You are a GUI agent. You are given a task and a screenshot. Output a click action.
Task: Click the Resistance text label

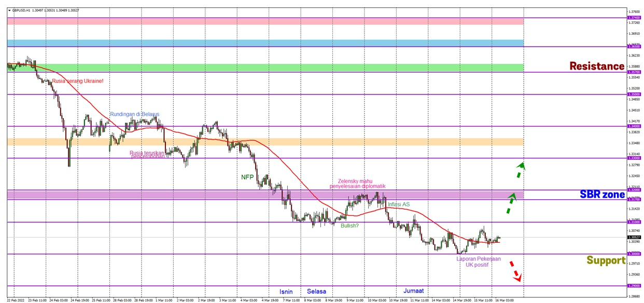(x=596, y=66)
